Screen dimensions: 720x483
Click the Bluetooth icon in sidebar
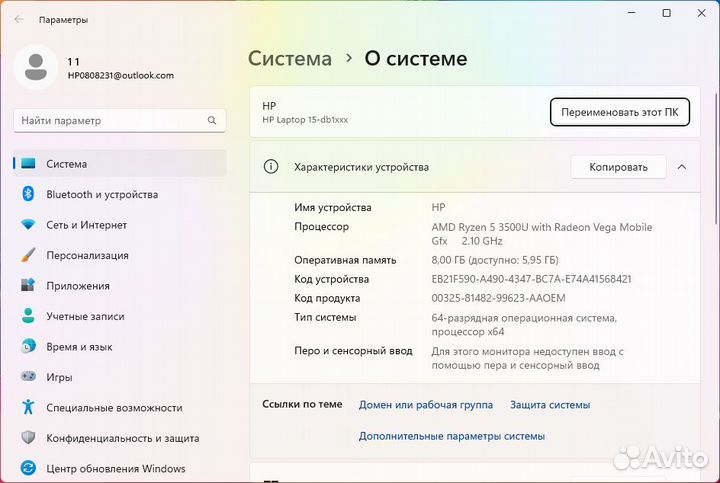[28, 194]
